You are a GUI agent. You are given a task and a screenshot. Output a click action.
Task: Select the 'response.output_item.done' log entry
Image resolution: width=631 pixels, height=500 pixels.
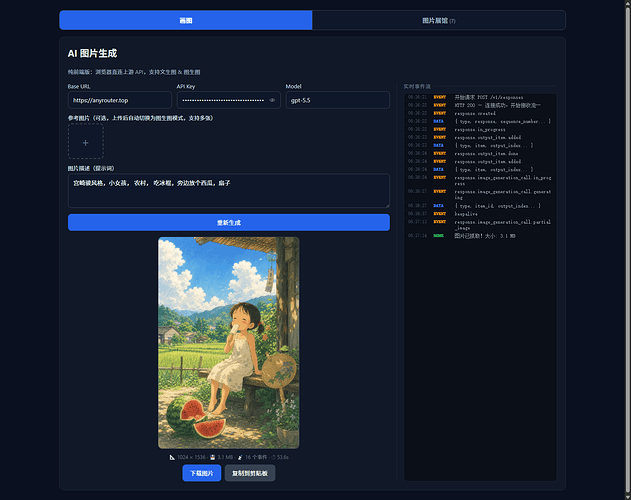[480, 153]
